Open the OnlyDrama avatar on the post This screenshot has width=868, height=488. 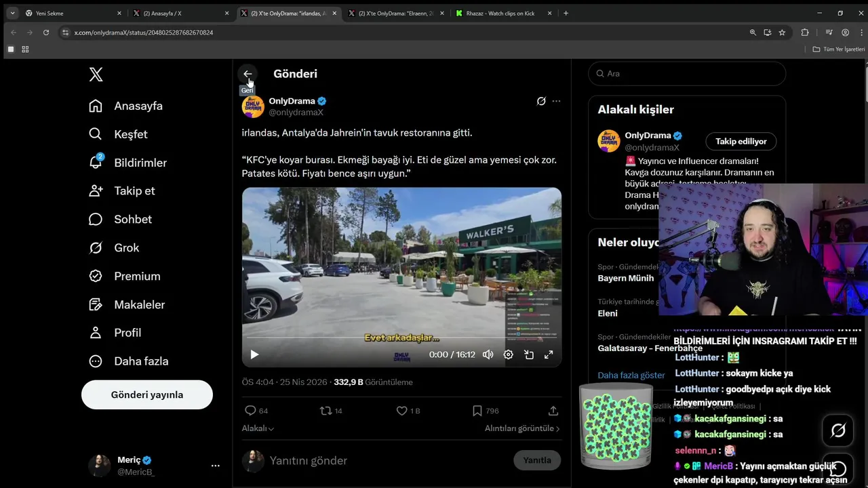[253, 106]
